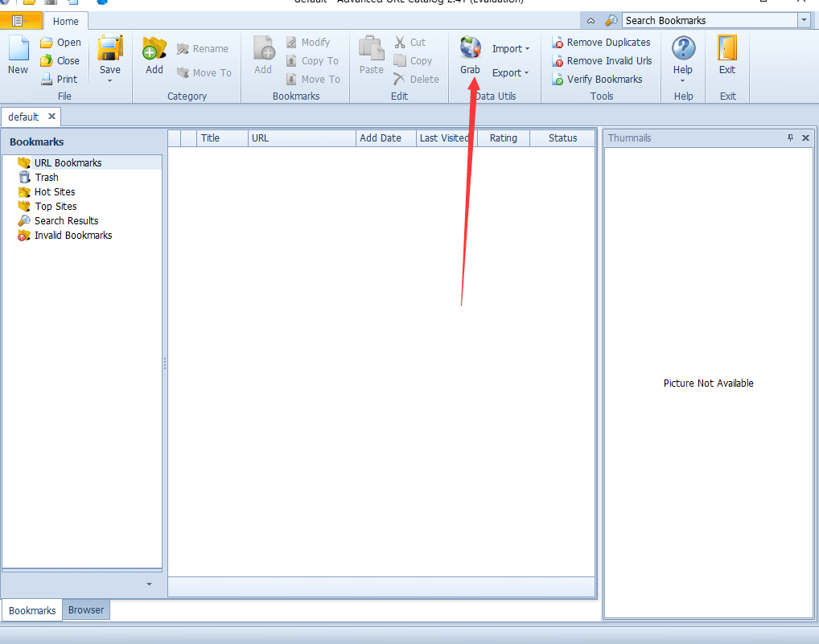Expand the Search Bookmarks combo box arrow
The width and height of the screenshot is (819, 644).
pyautogui.click(x=803, y=21)
